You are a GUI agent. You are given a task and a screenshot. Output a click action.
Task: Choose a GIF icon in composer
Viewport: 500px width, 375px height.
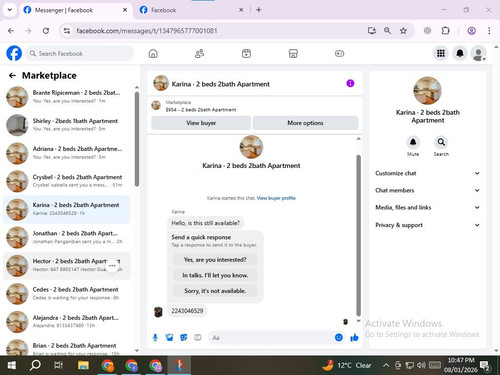(198, 338)
